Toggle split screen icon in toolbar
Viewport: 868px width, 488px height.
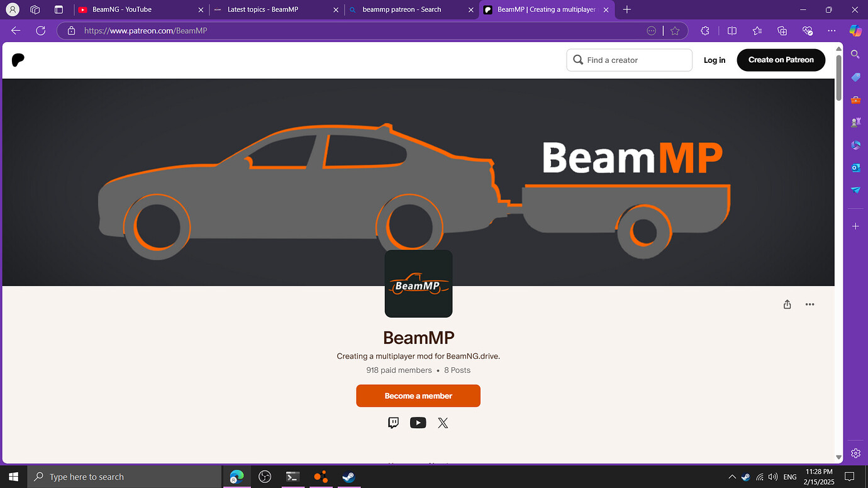point(732,31)
